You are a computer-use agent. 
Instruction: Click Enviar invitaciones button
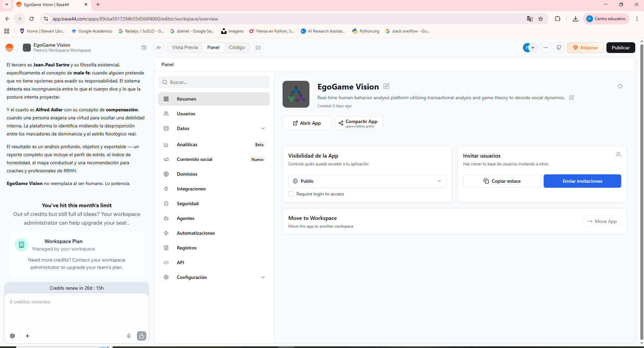[x=582, y=181]
